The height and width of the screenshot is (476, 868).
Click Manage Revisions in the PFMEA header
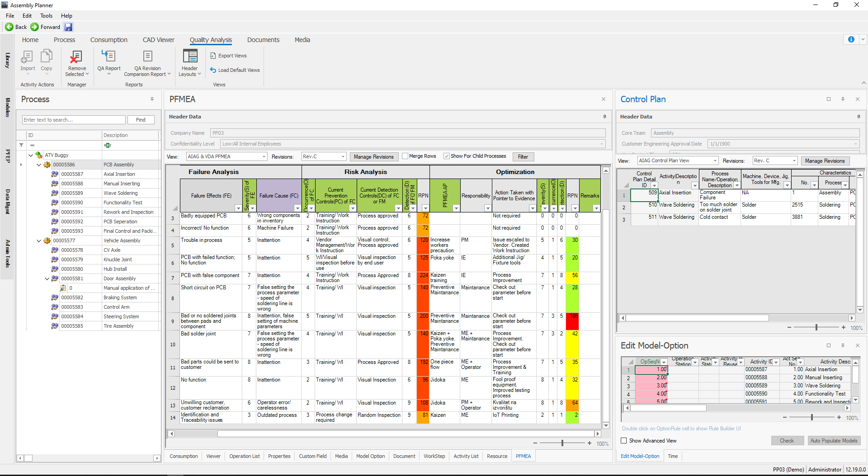pyautogui.click(x=374, y=156)
